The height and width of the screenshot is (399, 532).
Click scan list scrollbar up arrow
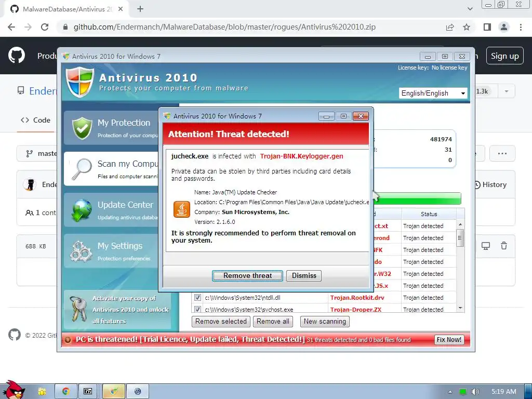[x=460, y=224]
